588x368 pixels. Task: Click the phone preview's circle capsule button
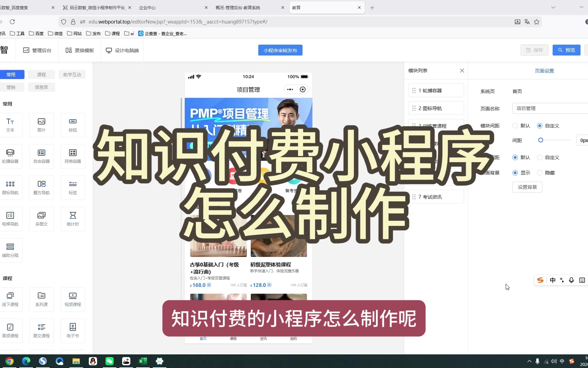303,90
